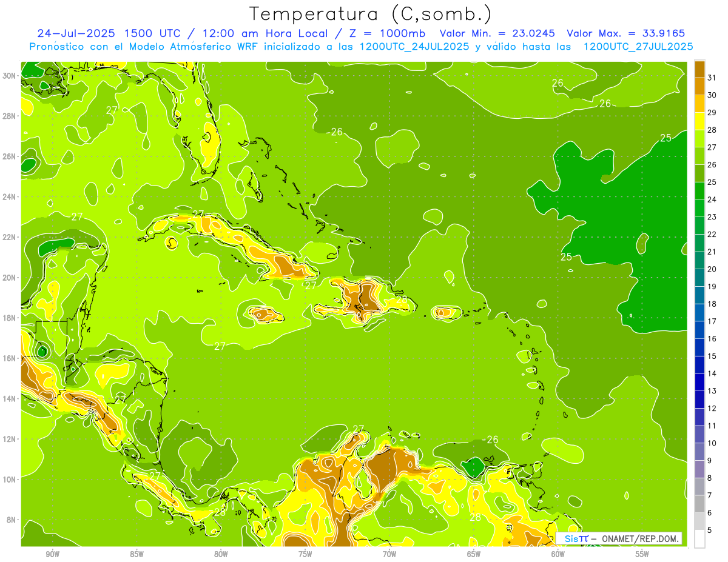
Task: Select the "Valor Max. = 33.9165" readout
Action: (x=626, y=33)
